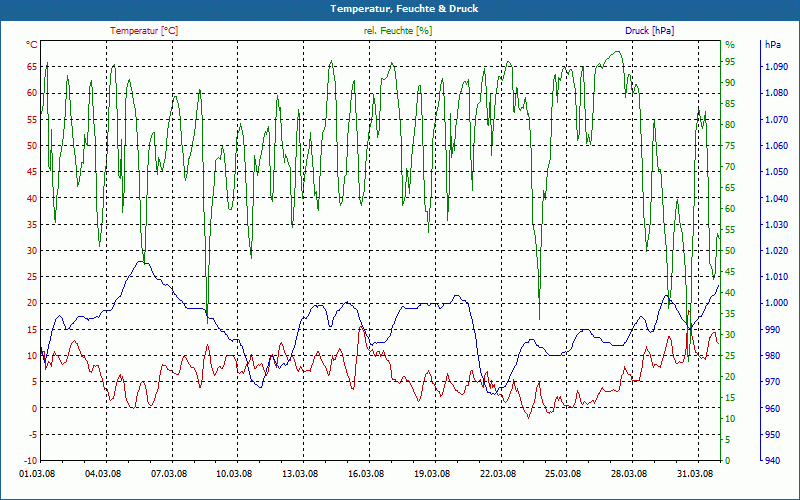
Task: Click '-5' on the red temperature axis
Action: (33, 435)
